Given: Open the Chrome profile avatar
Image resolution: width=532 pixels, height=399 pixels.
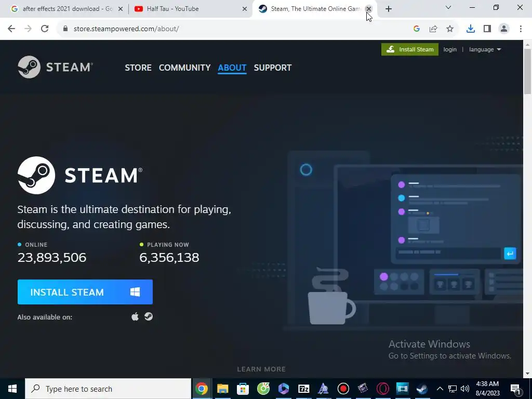Looking at the screenshot, I should pos(504,29).
